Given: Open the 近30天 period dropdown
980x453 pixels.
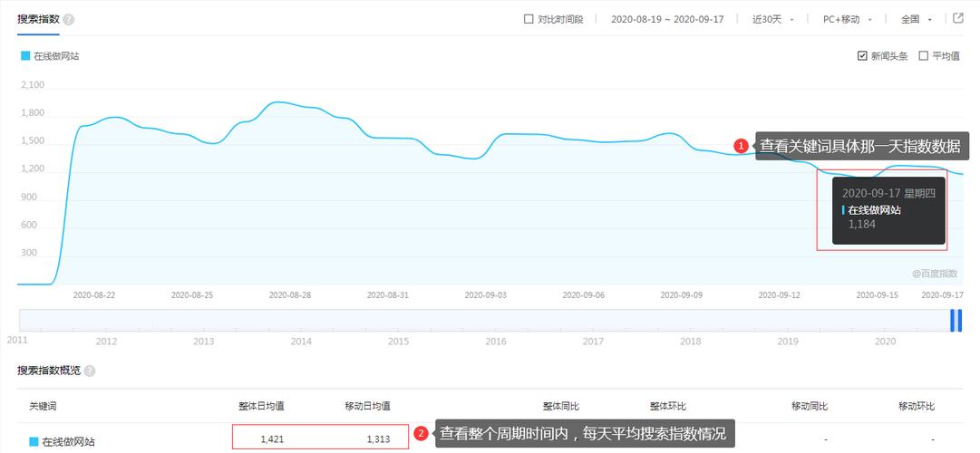Looking at the screenshot, I should pos(772,19).
